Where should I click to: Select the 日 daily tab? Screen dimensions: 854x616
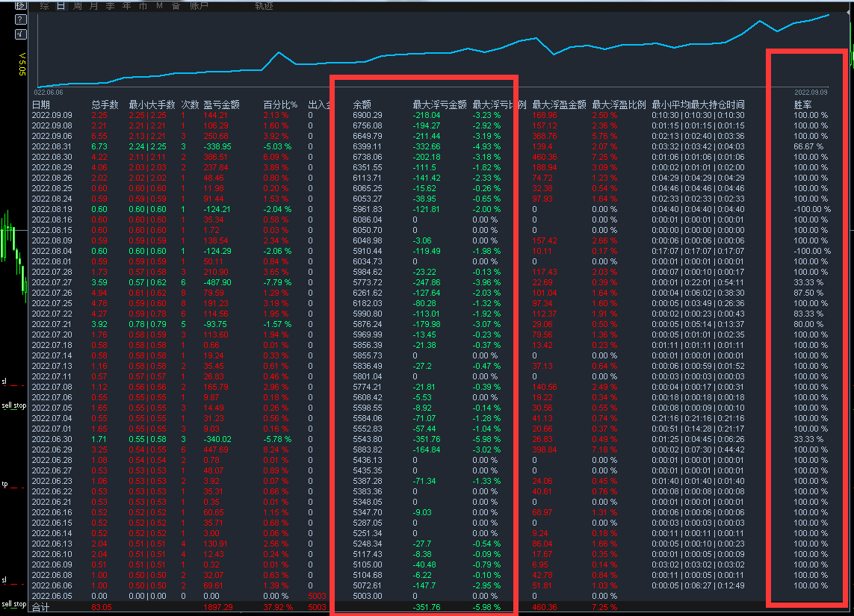coord(61,6)
